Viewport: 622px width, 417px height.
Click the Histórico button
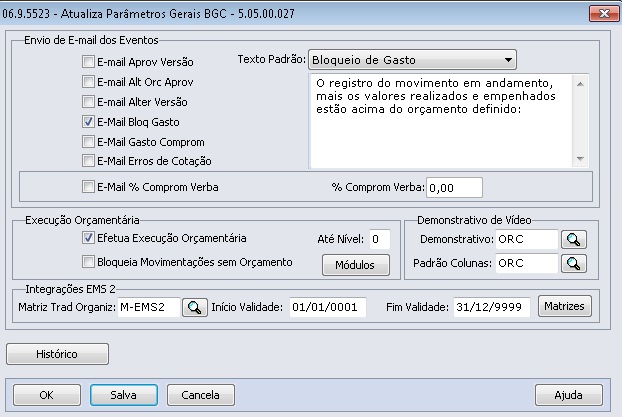coord(57,354)
